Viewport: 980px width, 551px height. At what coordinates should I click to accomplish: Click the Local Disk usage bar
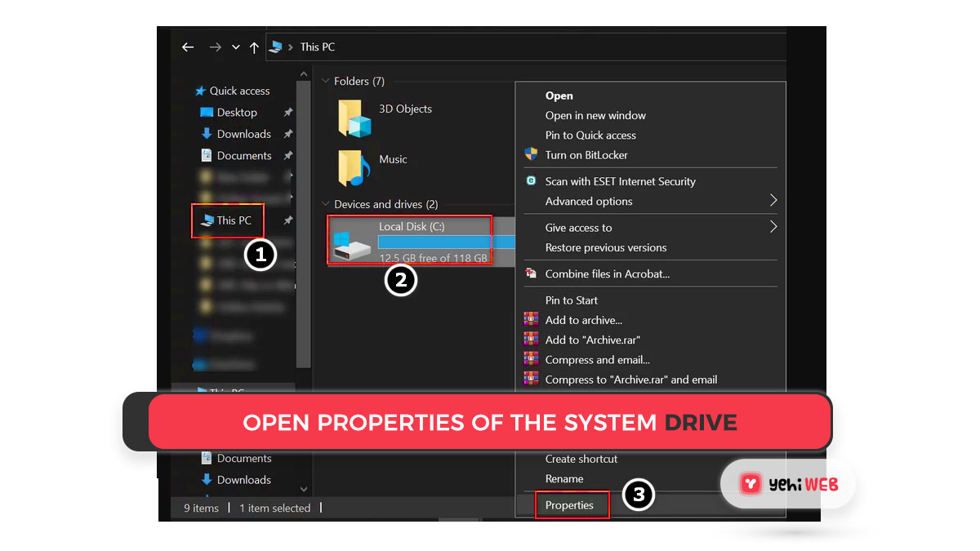pos(433,240)
